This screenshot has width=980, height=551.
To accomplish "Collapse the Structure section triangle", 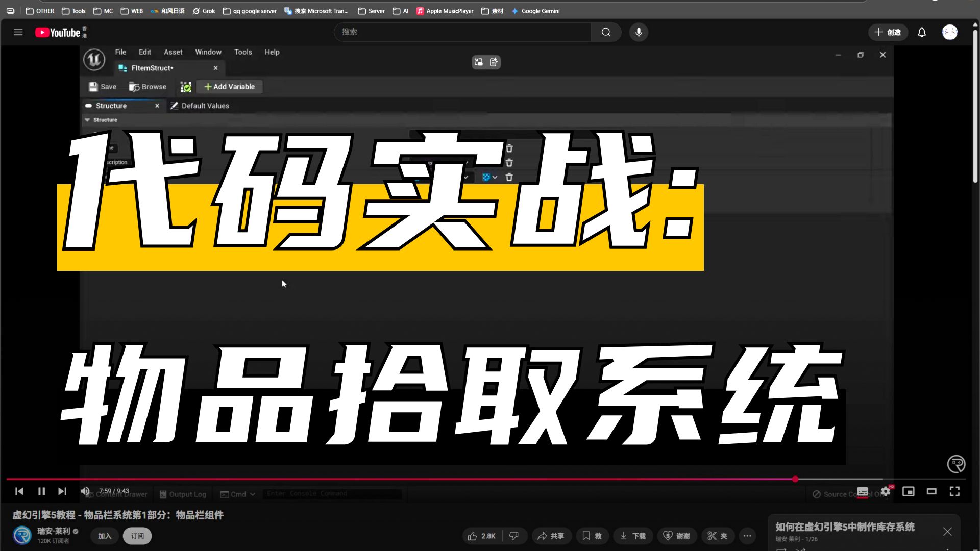I will tap(87, 120).
